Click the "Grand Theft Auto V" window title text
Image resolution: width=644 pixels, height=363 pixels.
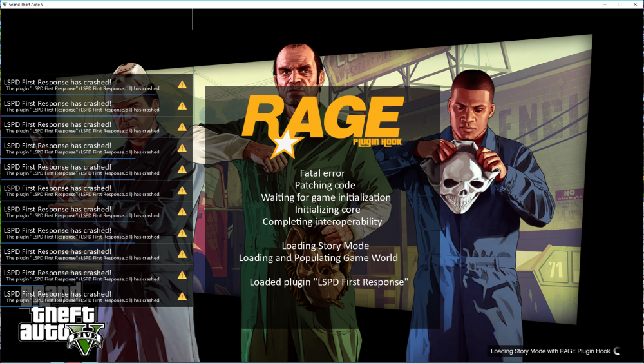[x=26, y=4]
